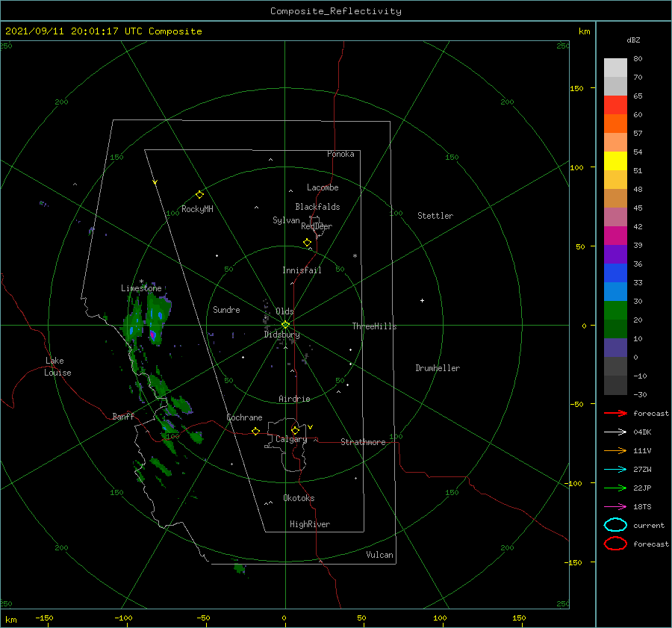Click the Okotoks town label
Viewport: 672px width, 628px height.
pos(299,498)
